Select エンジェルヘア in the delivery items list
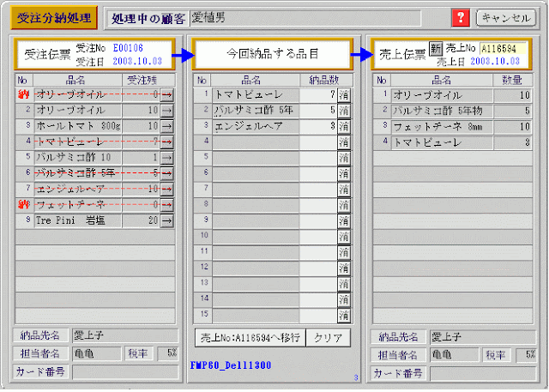Image resolution: width=549 pixels, height=392 pixels. (256, 126)
